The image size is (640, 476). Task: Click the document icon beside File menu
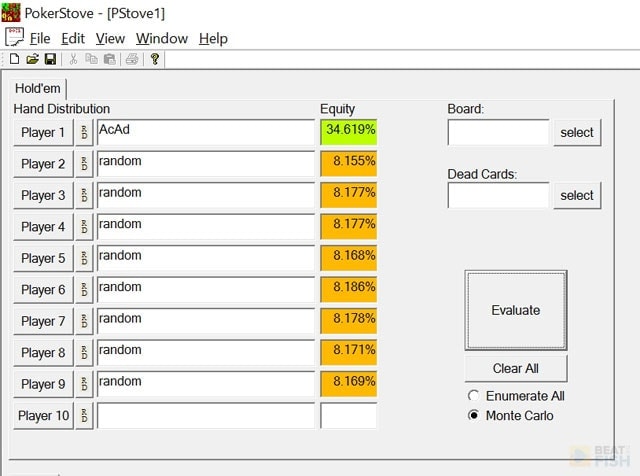pyautogui.click(x=14, y=37)
